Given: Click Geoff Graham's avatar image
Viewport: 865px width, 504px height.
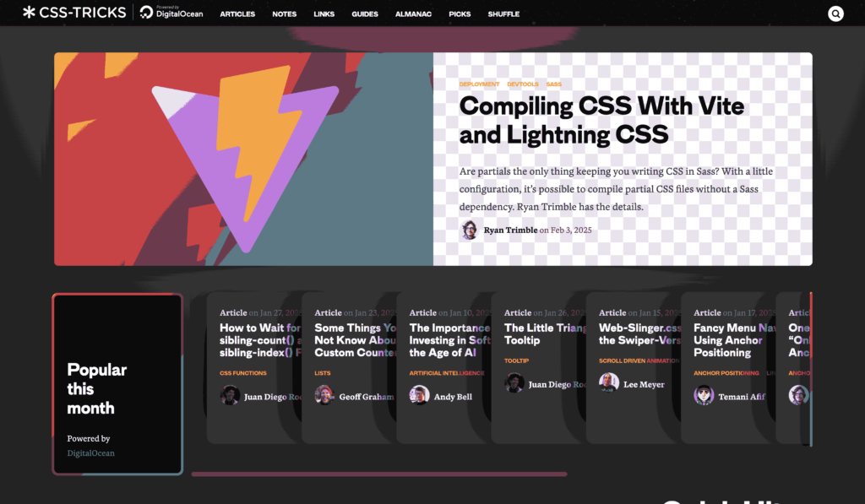Looking at the screenshot, I should (x=324, y=395).
